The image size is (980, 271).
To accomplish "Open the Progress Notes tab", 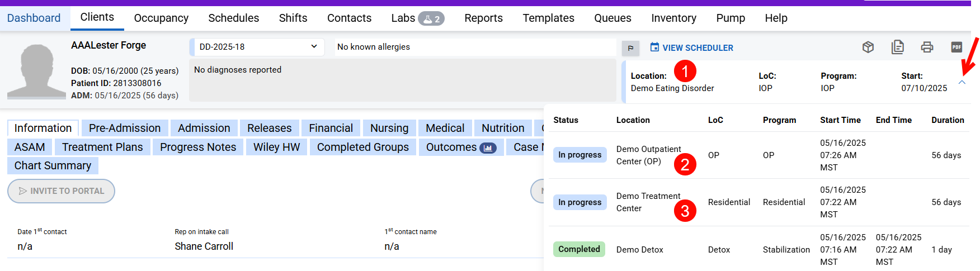I will pyautogui.click(x=198, y=147).
